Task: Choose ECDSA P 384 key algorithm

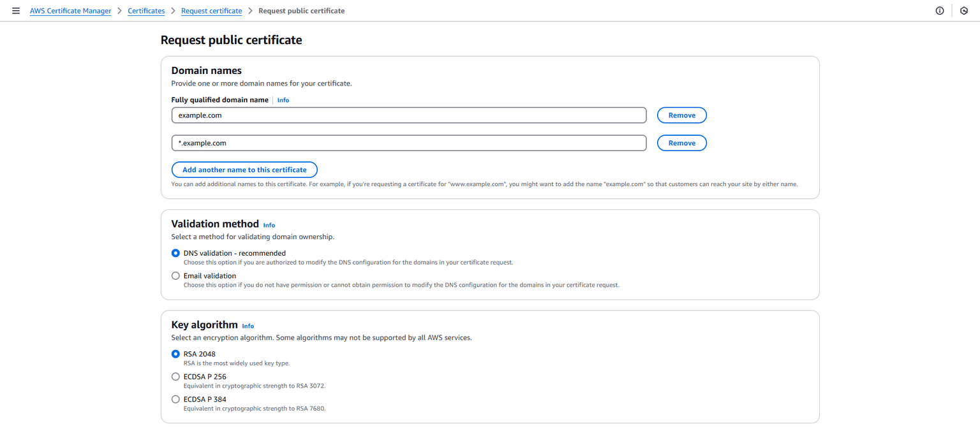Action: pyautogui.click(x=175, y=399)
